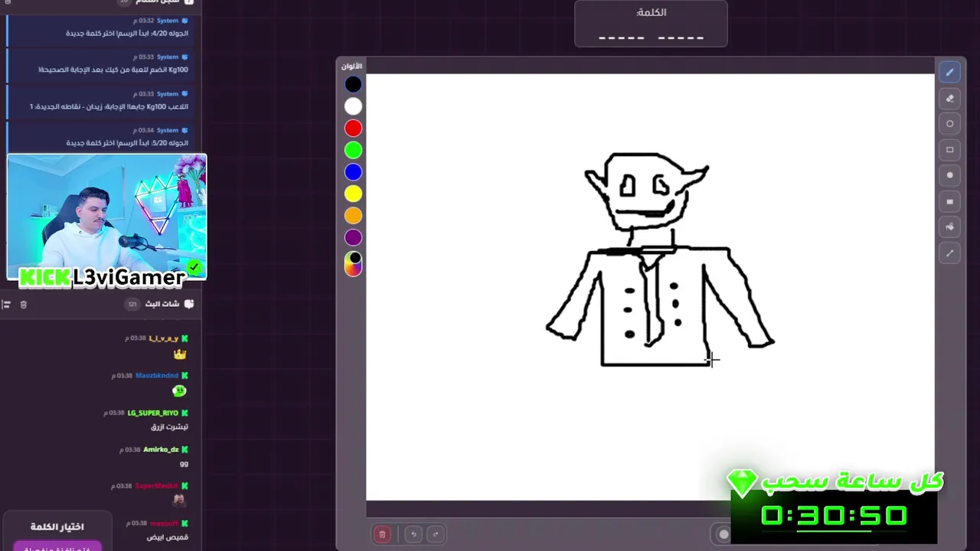Click the brush size circle control
Viewport: 980px width, 551px height.
point(724,534)
